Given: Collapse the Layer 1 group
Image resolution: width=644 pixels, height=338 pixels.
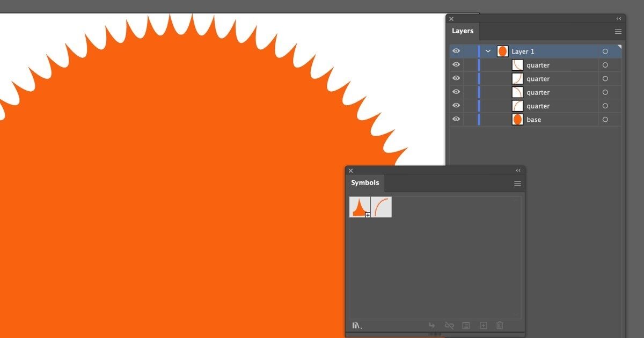Looking at the screenshot, I should pos(487,51).
